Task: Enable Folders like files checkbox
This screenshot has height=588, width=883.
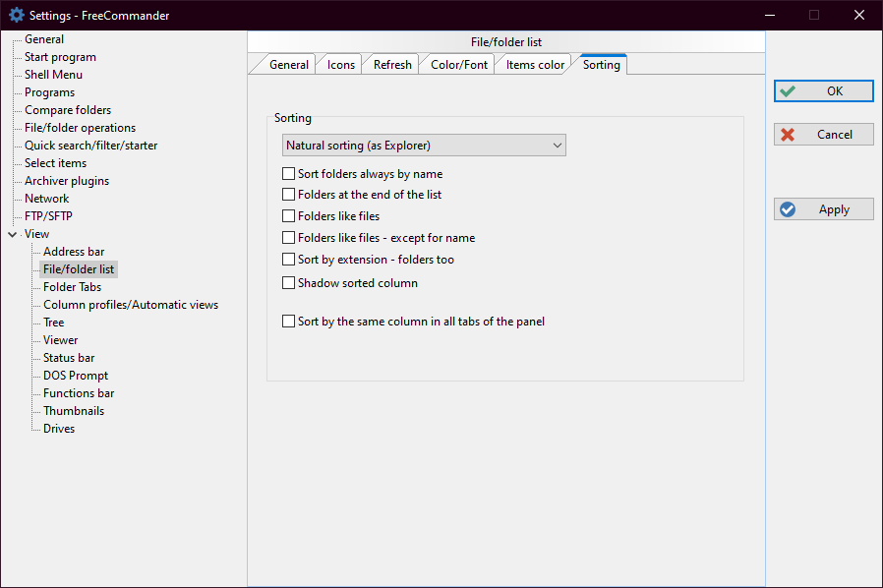Action: click(289, 216)
